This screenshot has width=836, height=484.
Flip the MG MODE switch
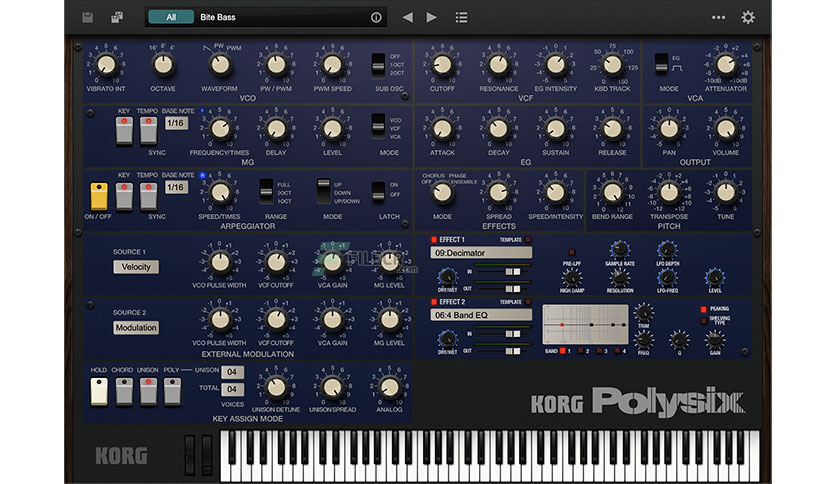point(378,126)
